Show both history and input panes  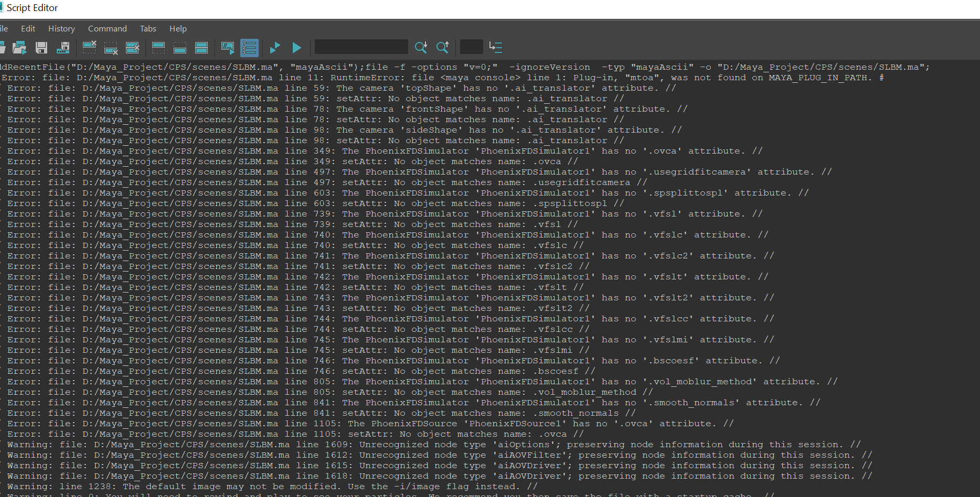pyautogui.click(x=201, y=48)
